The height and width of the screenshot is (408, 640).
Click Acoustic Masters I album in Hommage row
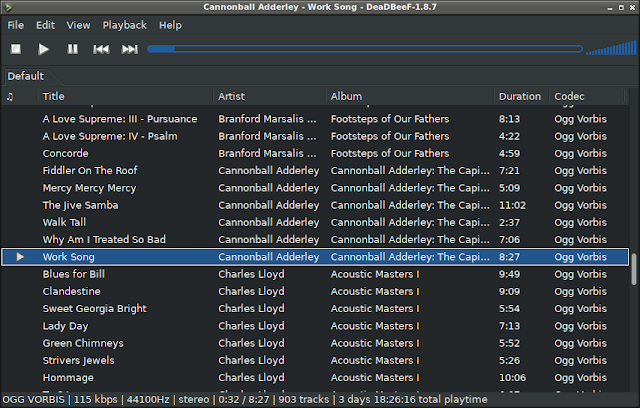[375, 377]
